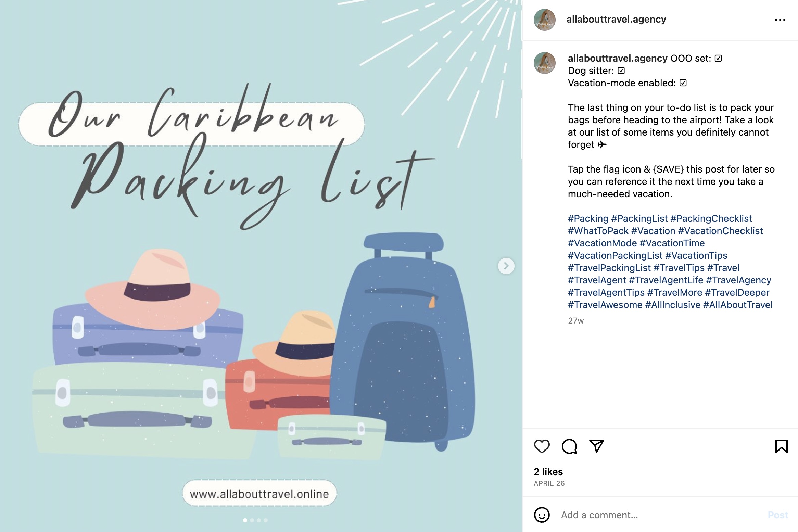This screenshot has width=798, height=532.
Task: Open the three-dot more options menu
Action: pyautogui.click(x=780, y=20)
